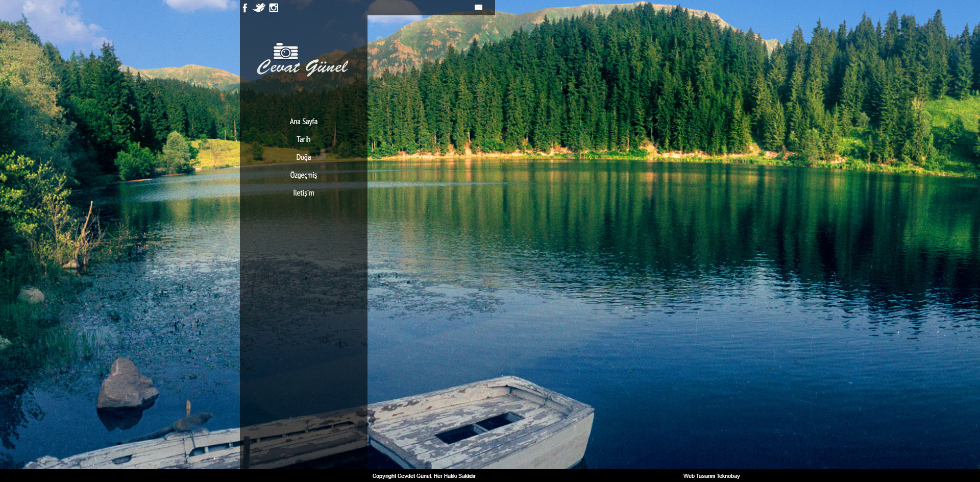Click the Copyright Cevdet Günel footer text
The width and height of the screenshot is (980, 482).
(x=424, y=476)
